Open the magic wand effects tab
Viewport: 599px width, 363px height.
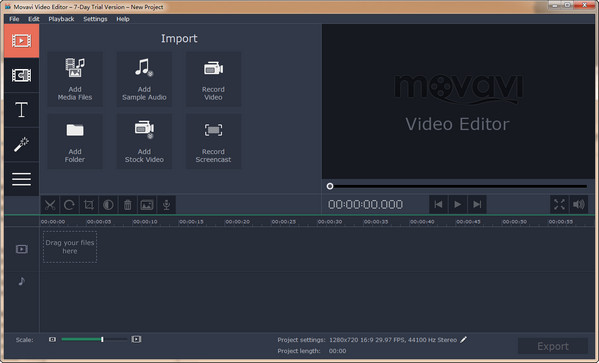click(x=21, y=144)
